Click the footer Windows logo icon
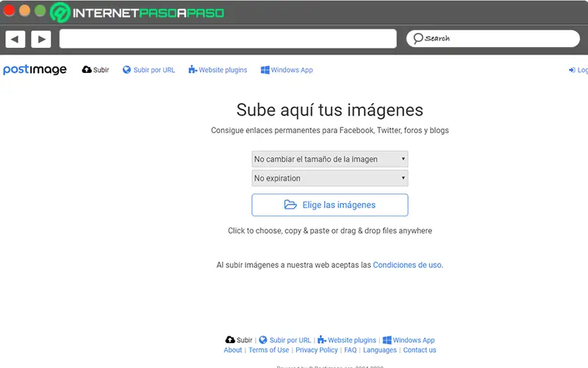 point(387,340)
